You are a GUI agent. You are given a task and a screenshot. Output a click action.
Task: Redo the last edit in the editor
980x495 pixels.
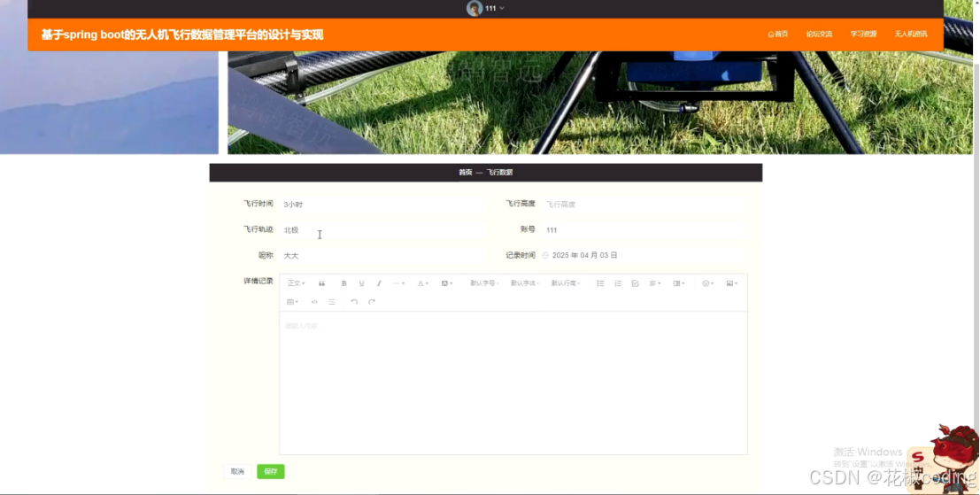click(x=372, y=302)
